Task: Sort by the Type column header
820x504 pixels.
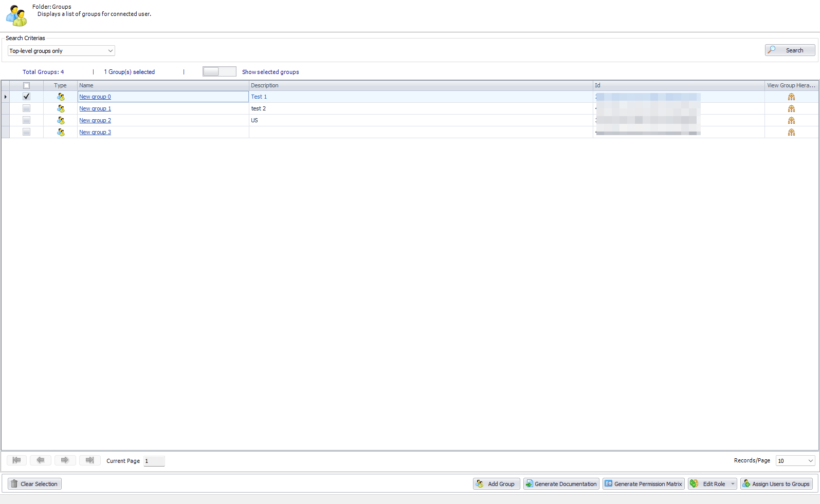Action: 60,86
